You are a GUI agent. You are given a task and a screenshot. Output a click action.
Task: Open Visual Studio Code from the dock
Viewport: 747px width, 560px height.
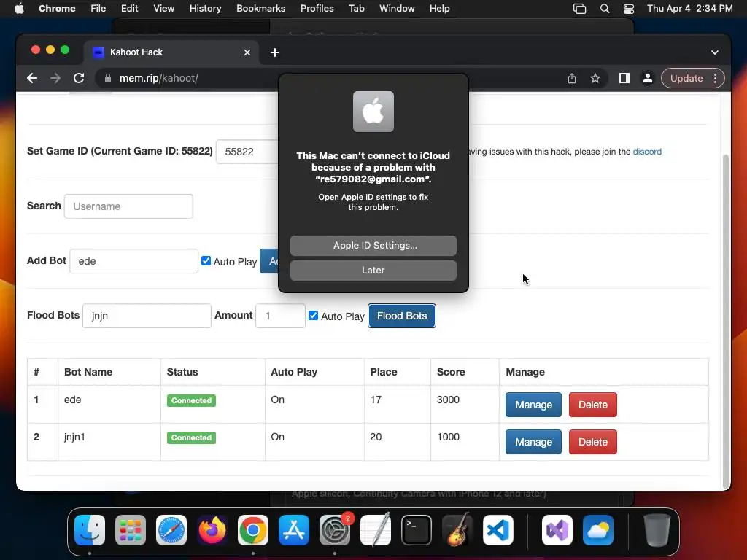[x=498, y=530]
